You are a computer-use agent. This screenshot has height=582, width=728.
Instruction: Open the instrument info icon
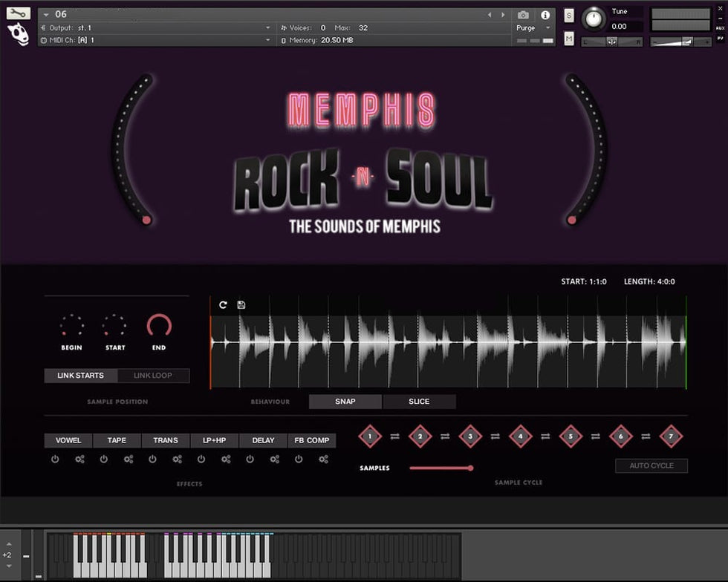point(545,15)
